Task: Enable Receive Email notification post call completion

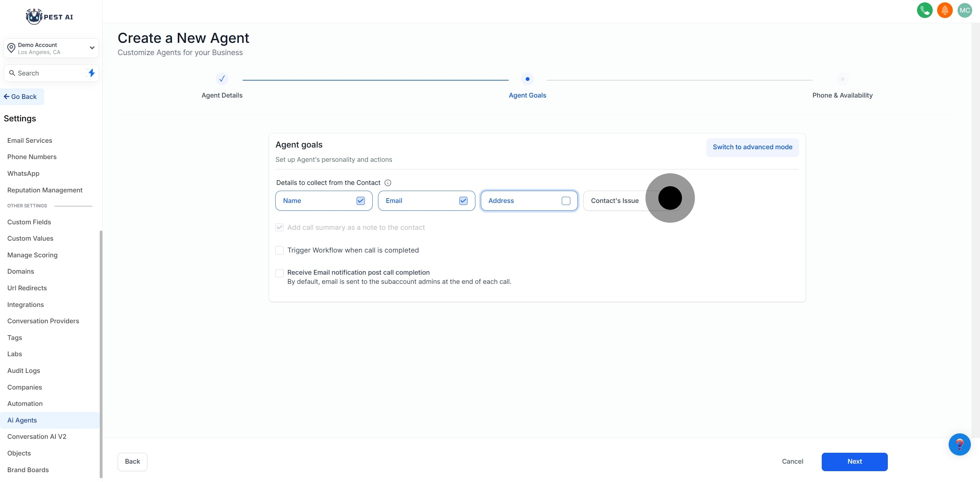Action: [x=279, y=273]
